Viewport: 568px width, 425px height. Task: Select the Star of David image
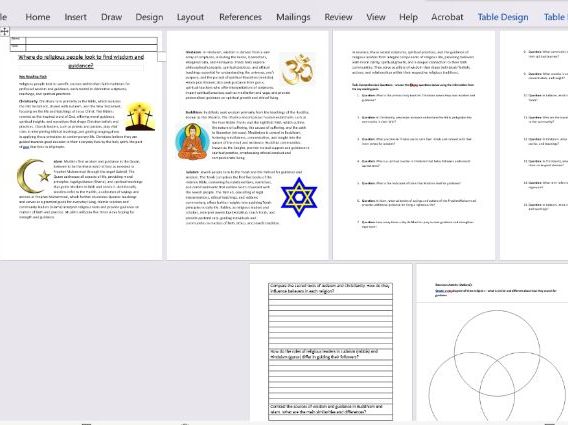[299, 197]
